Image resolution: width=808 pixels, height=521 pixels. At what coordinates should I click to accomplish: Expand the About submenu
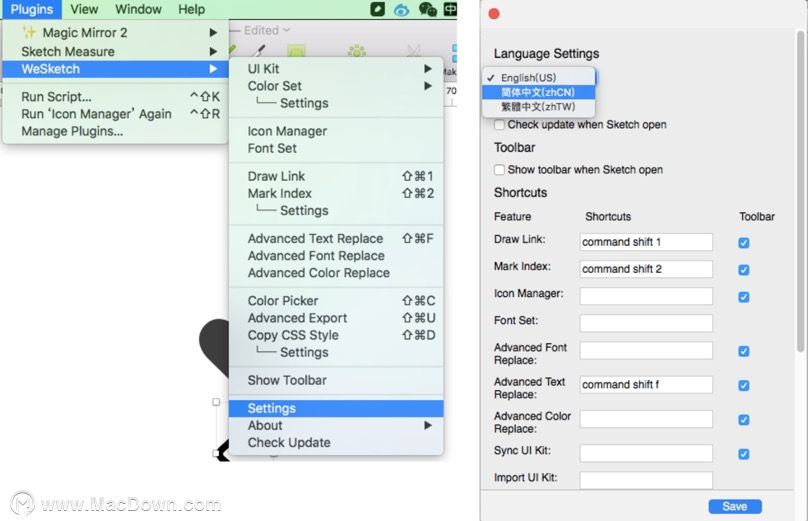pyautogui.click(x=336, y=426)
